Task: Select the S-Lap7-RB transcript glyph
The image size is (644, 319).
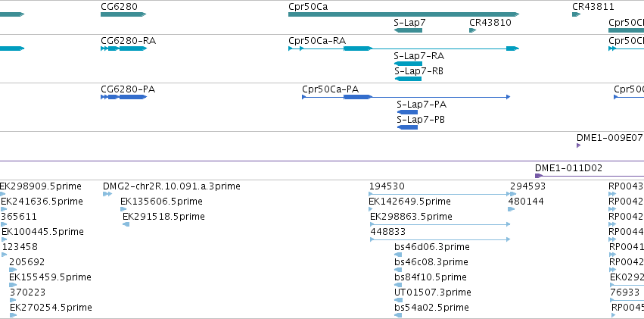Action: tap(408, 79)
